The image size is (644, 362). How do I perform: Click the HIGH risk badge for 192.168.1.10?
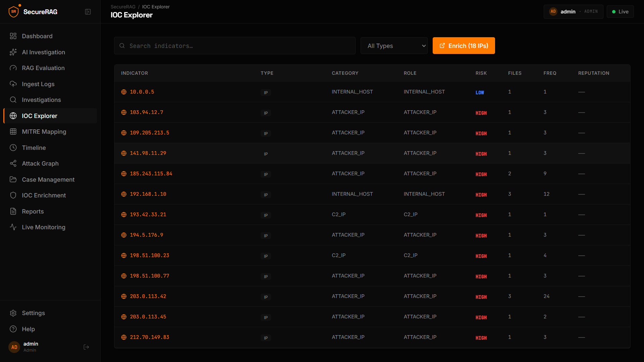(481, 195)
